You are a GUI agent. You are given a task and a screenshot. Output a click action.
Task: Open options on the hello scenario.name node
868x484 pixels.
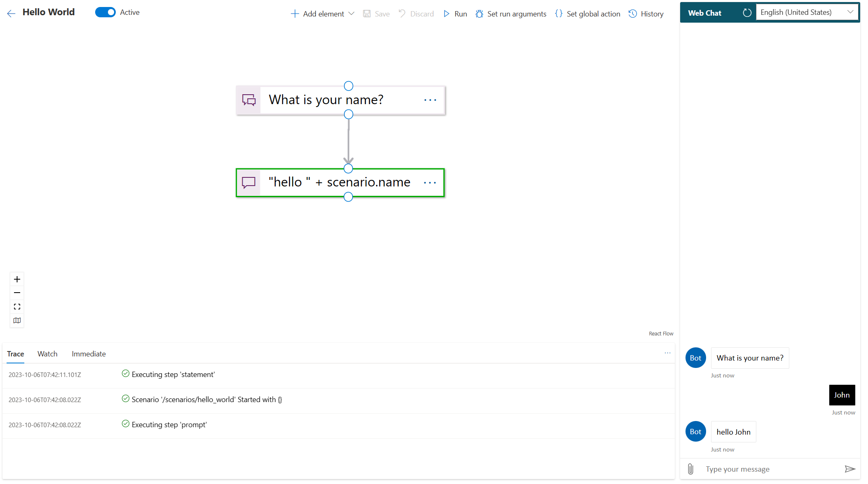tap(430, 182)
